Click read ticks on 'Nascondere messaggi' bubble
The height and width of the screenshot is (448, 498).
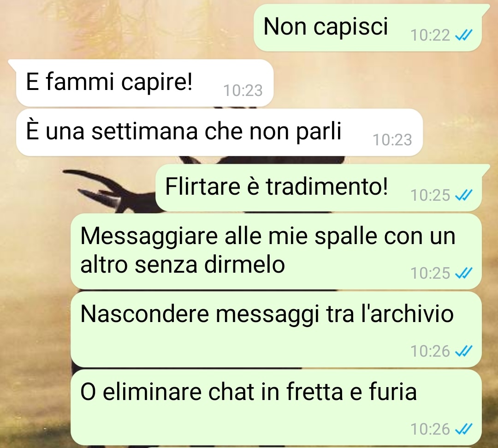[x=464, y=351]
